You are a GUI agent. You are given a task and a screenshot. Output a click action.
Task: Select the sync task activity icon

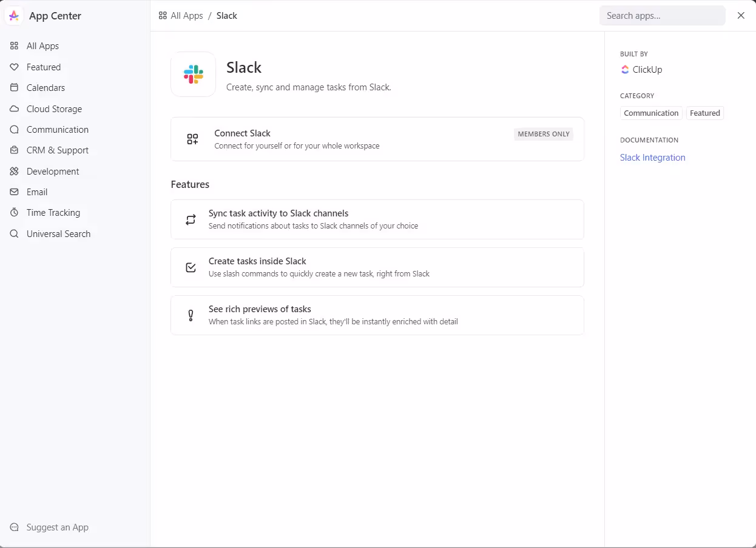pos(191,219)
